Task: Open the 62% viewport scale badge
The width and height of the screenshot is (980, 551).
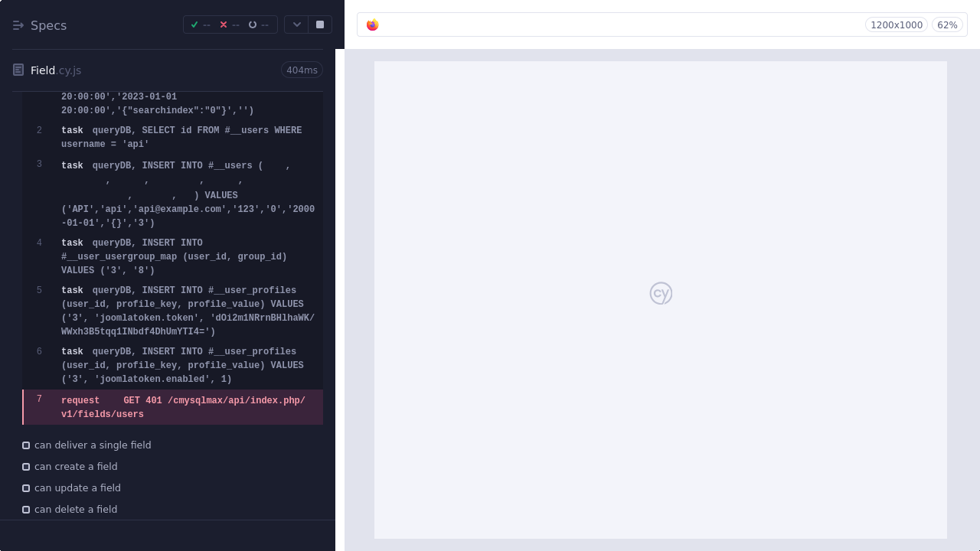Action: coord(947,25)
